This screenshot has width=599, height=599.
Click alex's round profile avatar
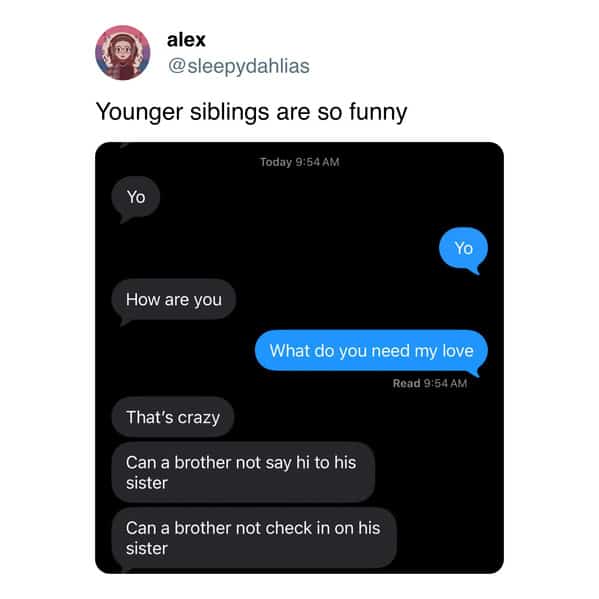click(123, 53)
